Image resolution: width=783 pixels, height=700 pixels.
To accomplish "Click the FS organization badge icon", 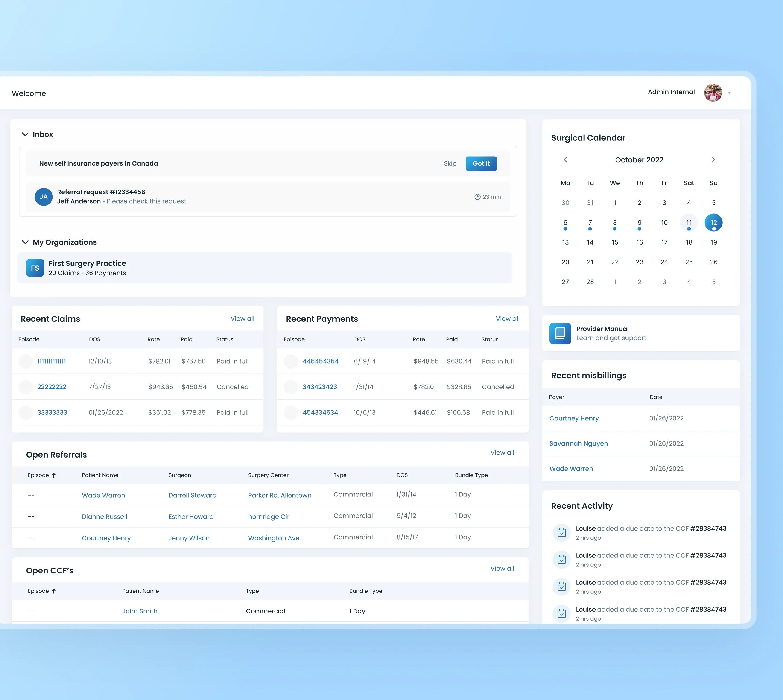I will pyautogui.click(x=35, y=268).
